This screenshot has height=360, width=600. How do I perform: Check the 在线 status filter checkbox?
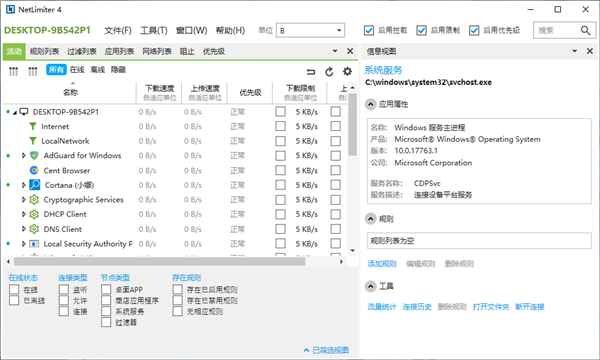(14, 289)
